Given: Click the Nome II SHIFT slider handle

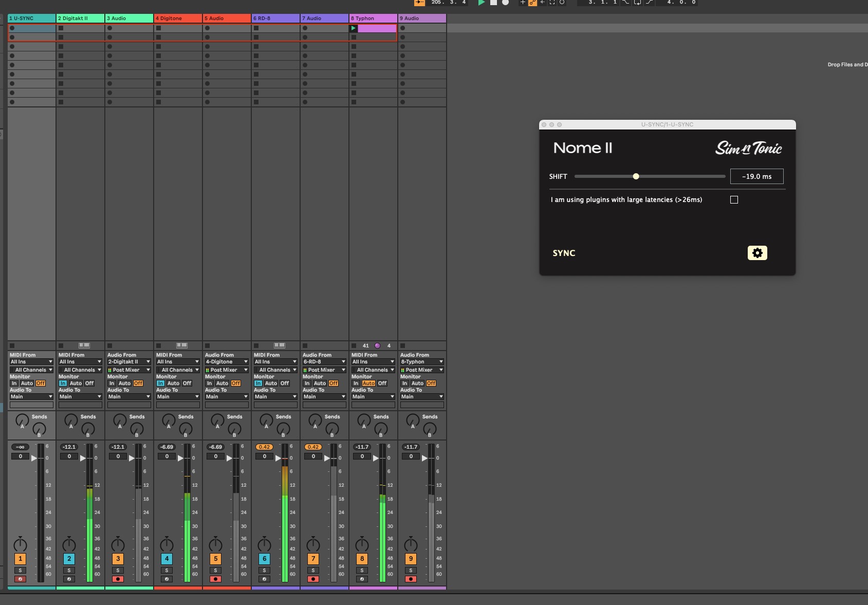Looking at the screenshot, I should tap(636, 176).
